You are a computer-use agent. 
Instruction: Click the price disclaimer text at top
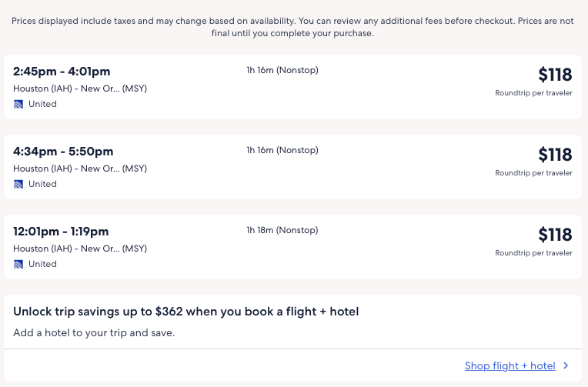pos(292,27)
